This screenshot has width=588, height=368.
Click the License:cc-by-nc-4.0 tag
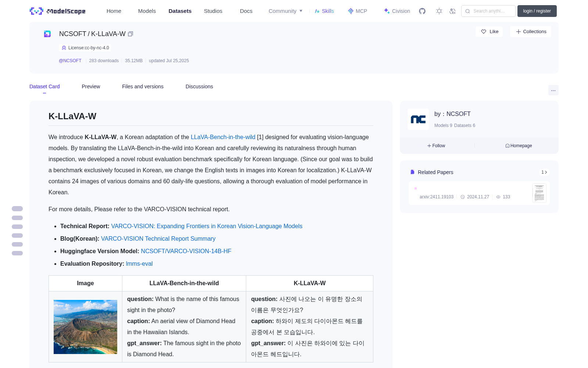[x=85, y=48]
